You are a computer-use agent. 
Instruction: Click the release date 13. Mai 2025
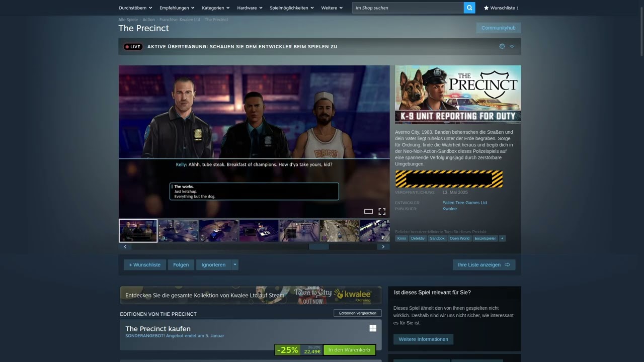tap(455, 193)
